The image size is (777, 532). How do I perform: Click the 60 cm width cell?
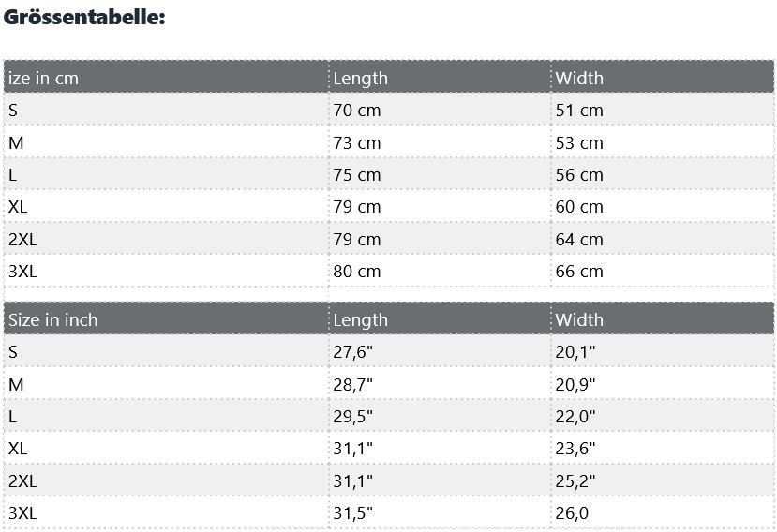point(579,207)
